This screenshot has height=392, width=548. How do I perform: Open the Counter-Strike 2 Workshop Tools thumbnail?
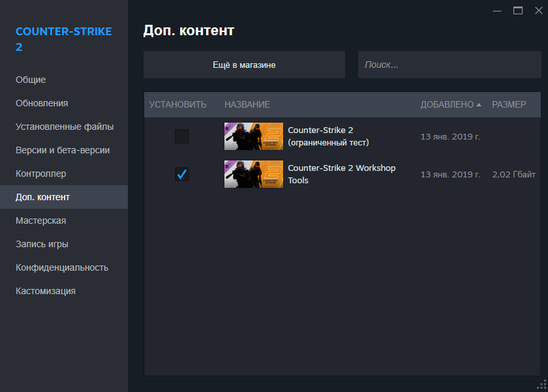click(x=253, y=174)
